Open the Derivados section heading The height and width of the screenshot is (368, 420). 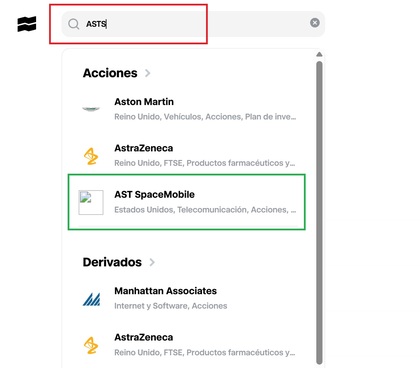112,262
